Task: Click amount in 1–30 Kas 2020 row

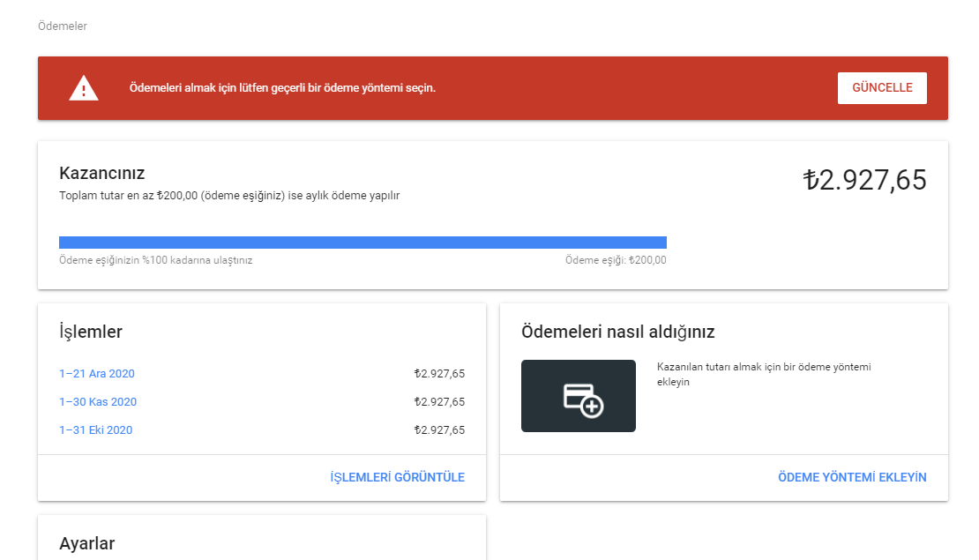Action: [x=439, y=401]
